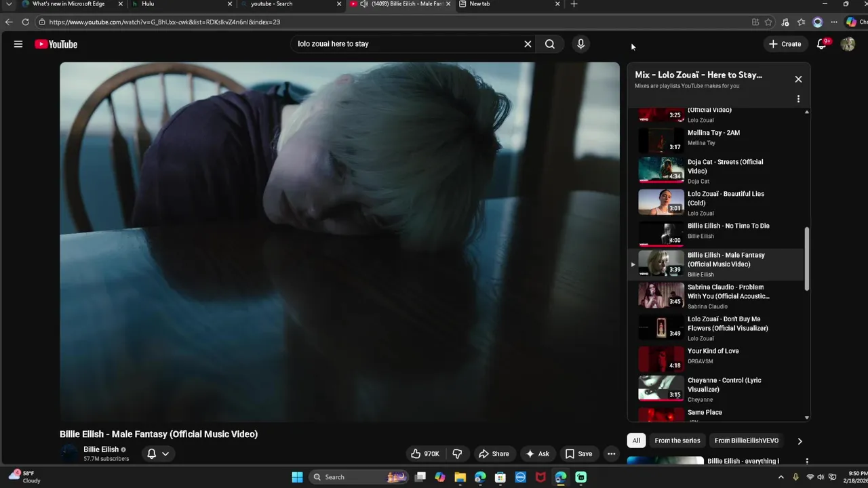
Task: Switch to youtube - Search tab
Action: pyautogui.click(x=290, y=4)
